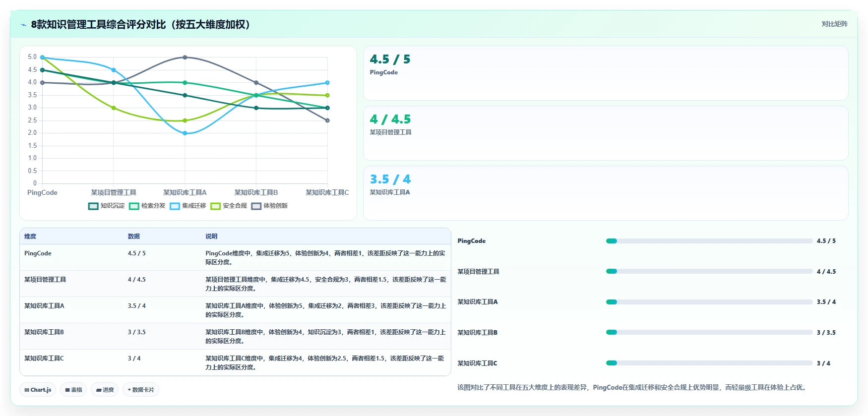Toggle the 检索分发 legend series
Image resolution: width=868 pixels, height=416 pixels.
(x=147, y=206)
